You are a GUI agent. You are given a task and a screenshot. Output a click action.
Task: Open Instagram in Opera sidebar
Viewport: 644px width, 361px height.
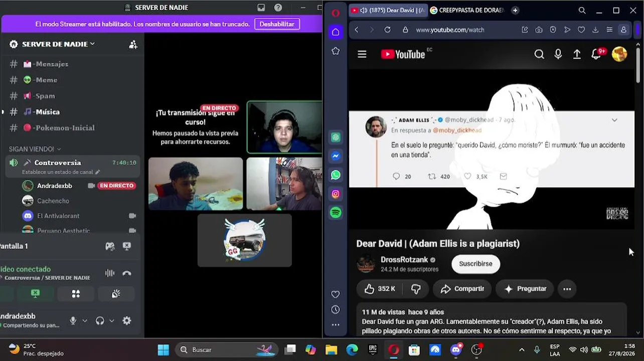pyautogui.click(x=336, y=194)
